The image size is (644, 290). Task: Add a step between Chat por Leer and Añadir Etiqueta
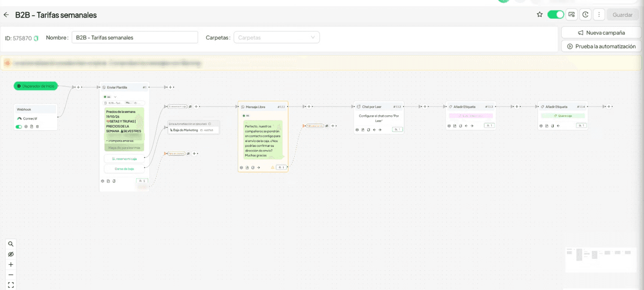[x=425, y=107]
